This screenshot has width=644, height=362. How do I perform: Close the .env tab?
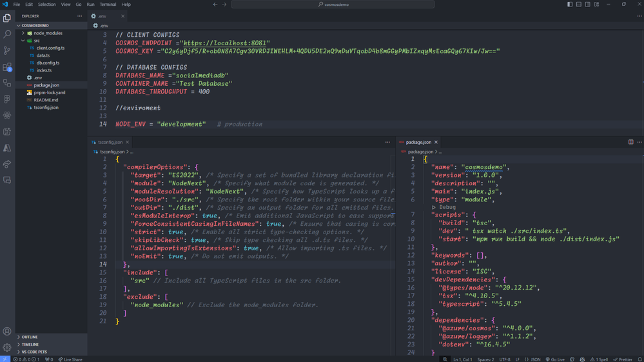coord(122,16)
